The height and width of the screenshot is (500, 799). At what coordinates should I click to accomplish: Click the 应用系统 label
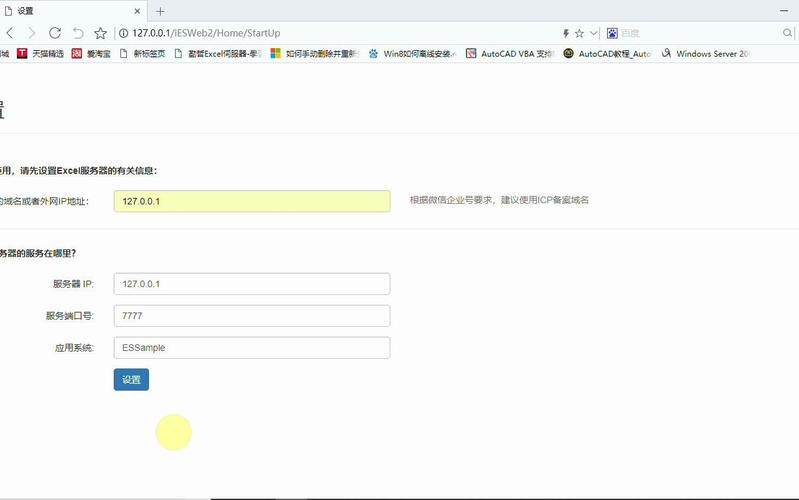(x=75, y=348)
